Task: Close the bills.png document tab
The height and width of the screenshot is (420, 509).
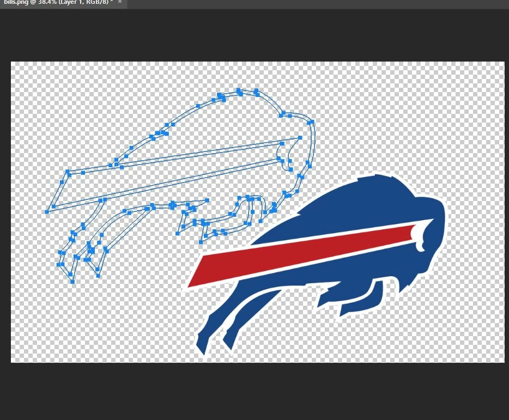Action: click(120, 2)
